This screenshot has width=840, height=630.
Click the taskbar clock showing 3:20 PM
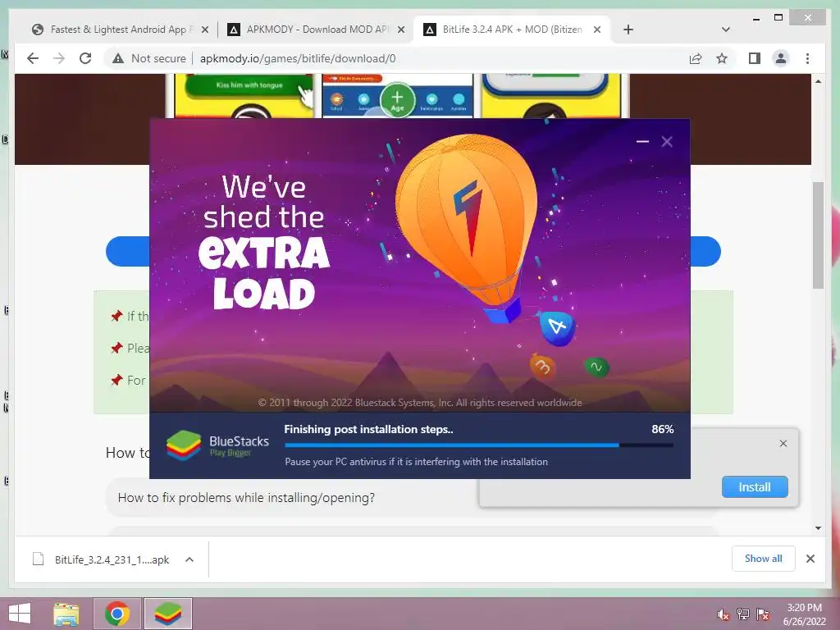click(x=805, y=614)
